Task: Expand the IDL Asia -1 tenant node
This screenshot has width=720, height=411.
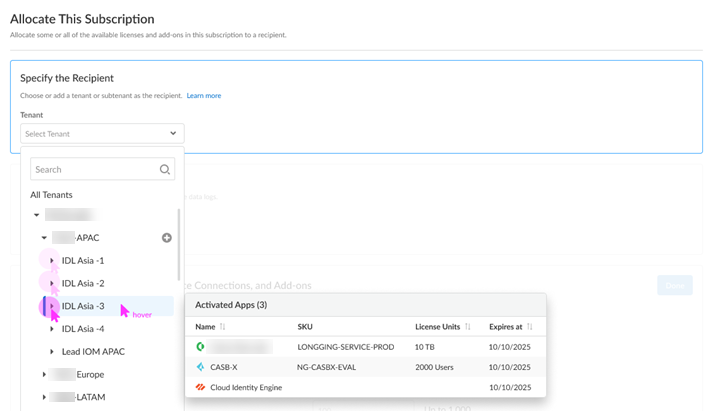Action: pyautogui.click(x=52, y=261)
